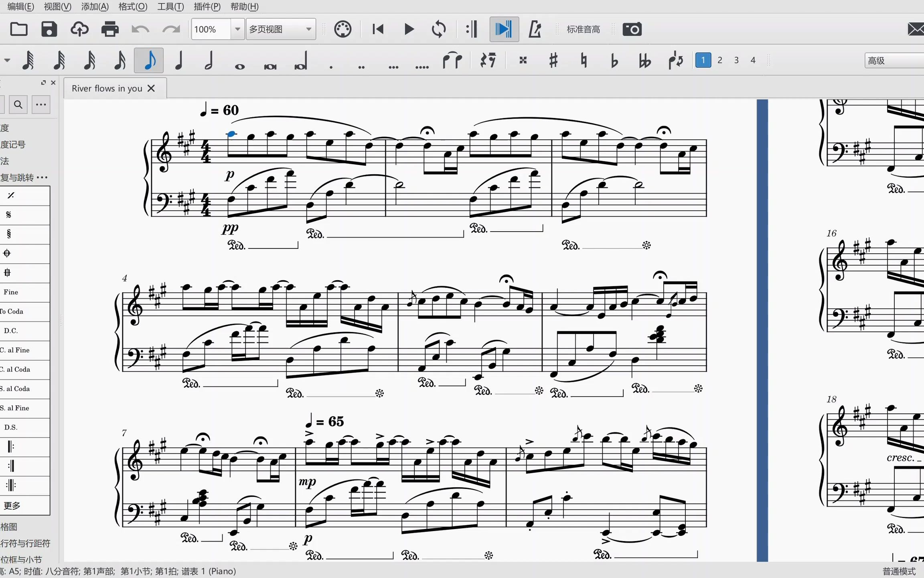Switch to voice 2

pos(720,60)
